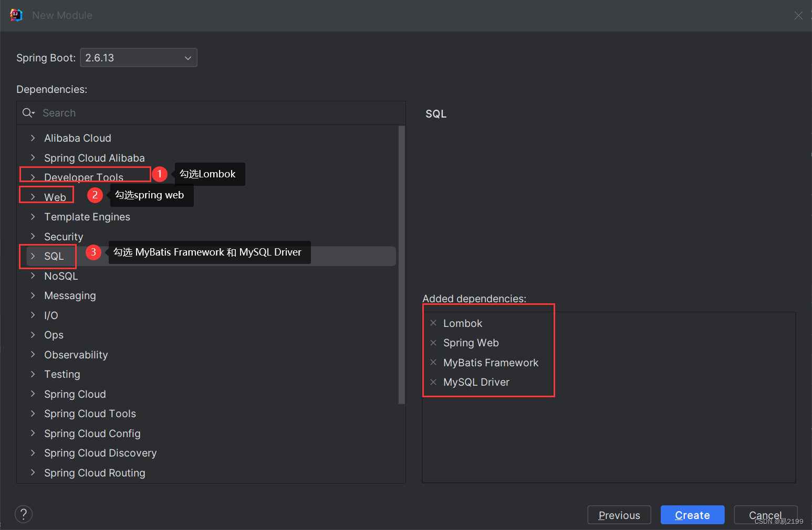Click the IntelliJ IDEA logo icon
Viewport: 812px width, 530px height.
16,15
